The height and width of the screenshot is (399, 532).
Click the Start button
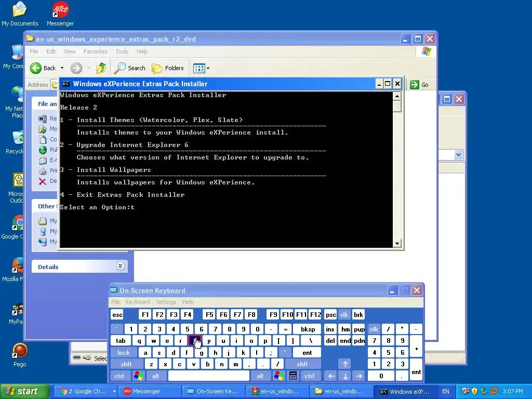[x=24, y=392]
